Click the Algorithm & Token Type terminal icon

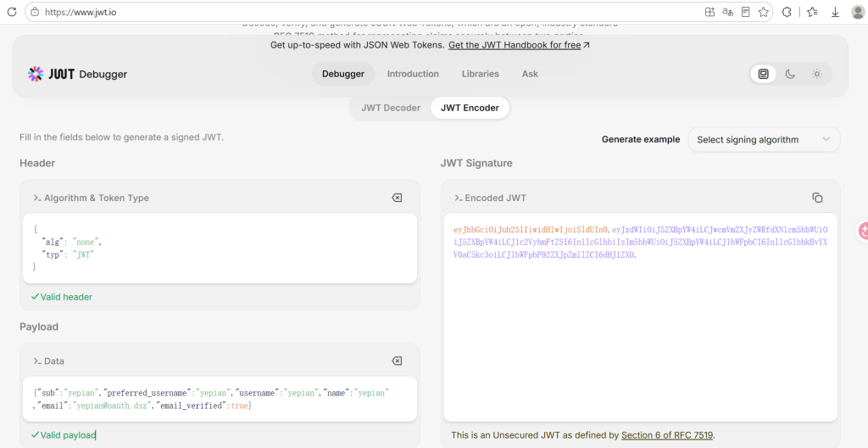point(37,198)
